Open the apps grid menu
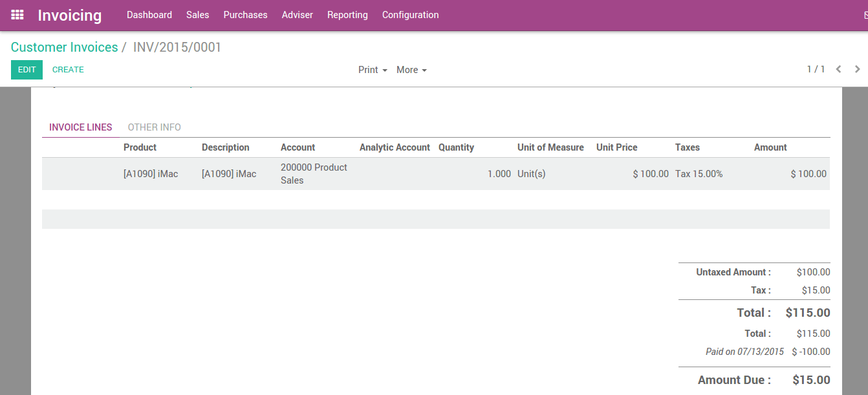Viewport: 868px width, 395px height. click(17, 15)
